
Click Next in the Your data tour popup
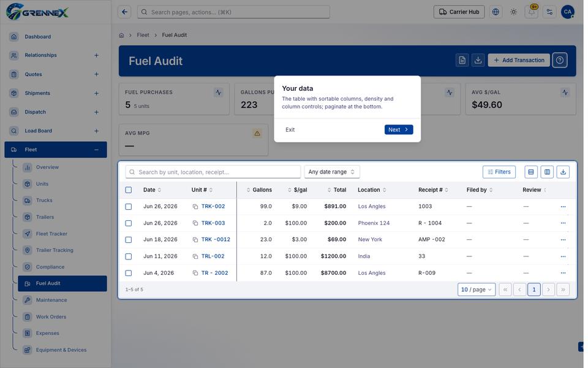[398, 129]
